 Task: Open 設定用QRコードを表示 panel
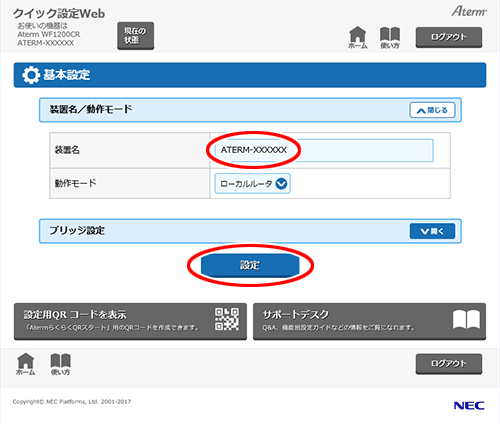tap(130, 321)
